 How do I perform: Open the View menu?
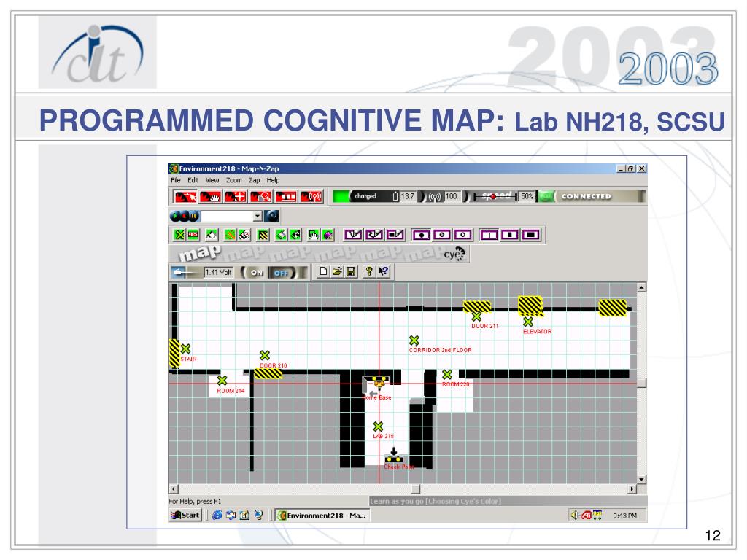point(212,180)
